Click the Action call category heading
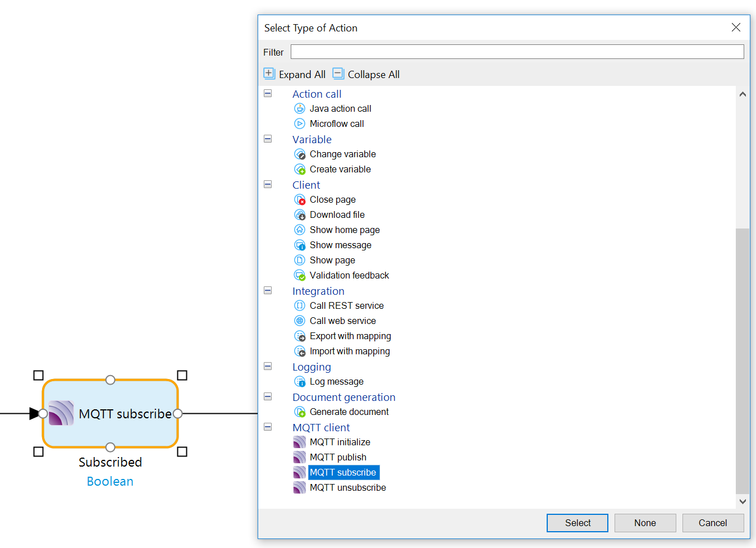Image resolution: width=756 pixels, height=548 pixels. point(317,94)
